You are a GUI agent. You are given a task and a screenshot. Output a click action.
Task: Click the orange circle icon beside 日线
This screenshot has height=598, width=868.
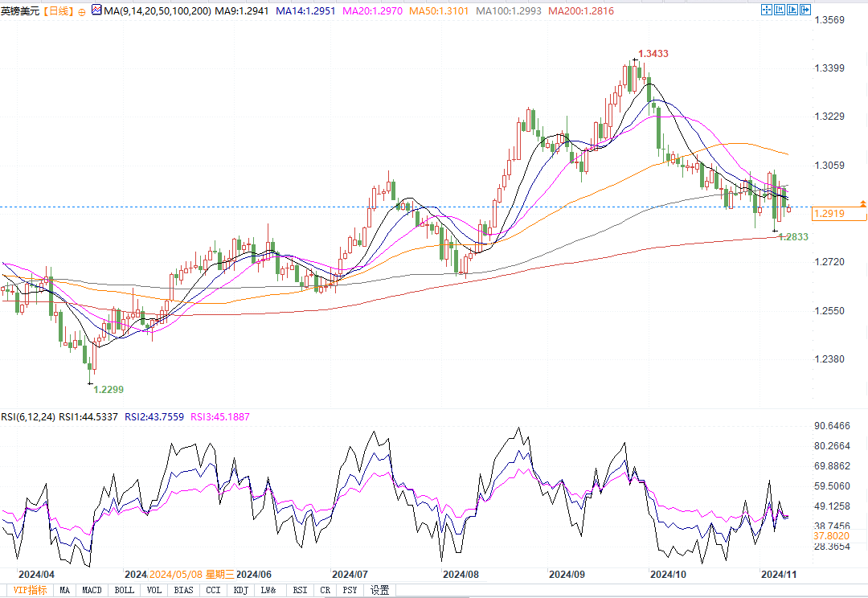click(82, 12)
